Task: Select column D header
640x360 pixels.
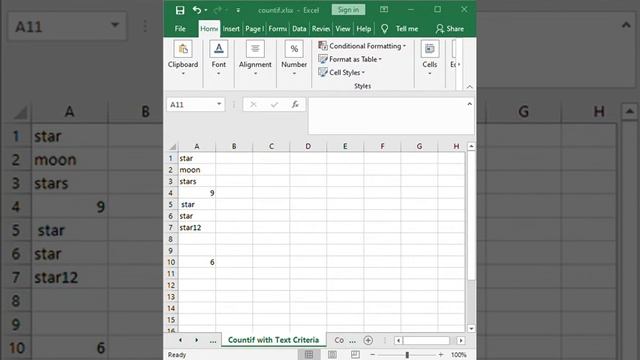Action: coord(308,146)
